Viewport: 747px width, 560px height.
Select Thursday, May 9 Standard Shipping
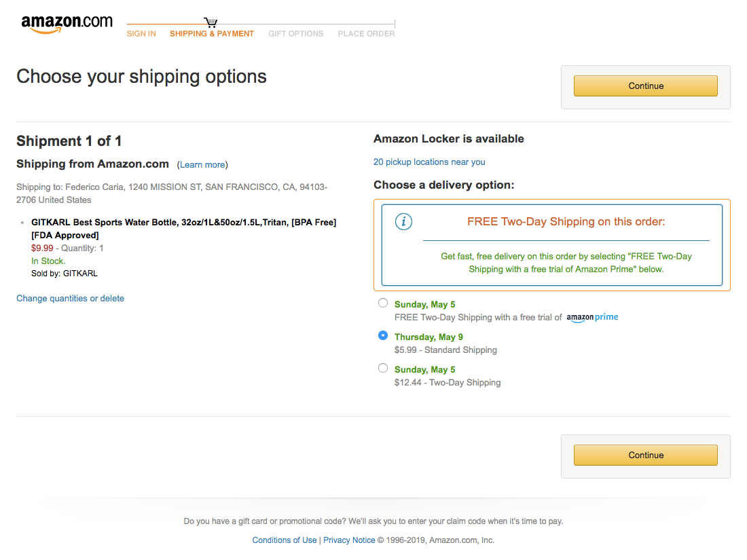[x=383, y=335]
